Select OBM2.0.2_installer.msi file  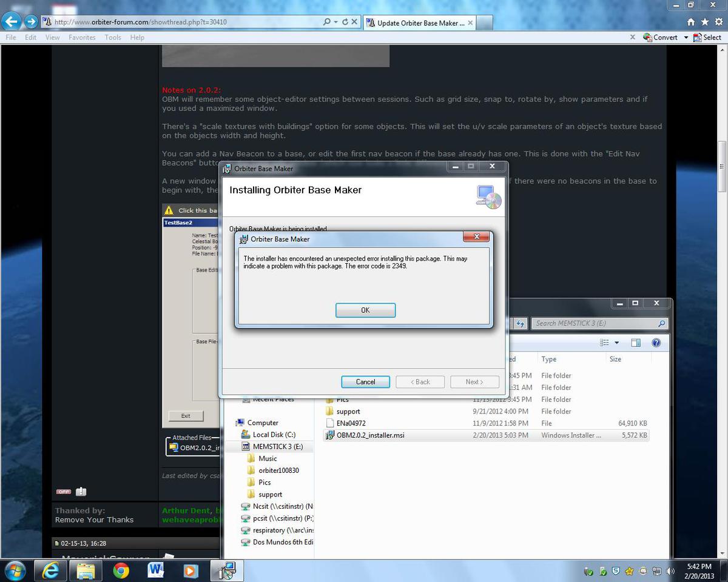click(487, 435)
